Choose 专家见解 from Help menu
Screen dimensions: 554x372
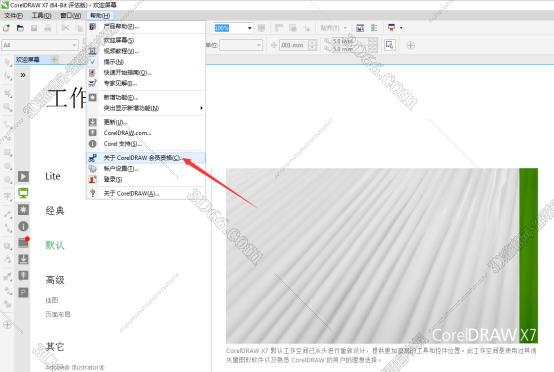coord(146,83)
